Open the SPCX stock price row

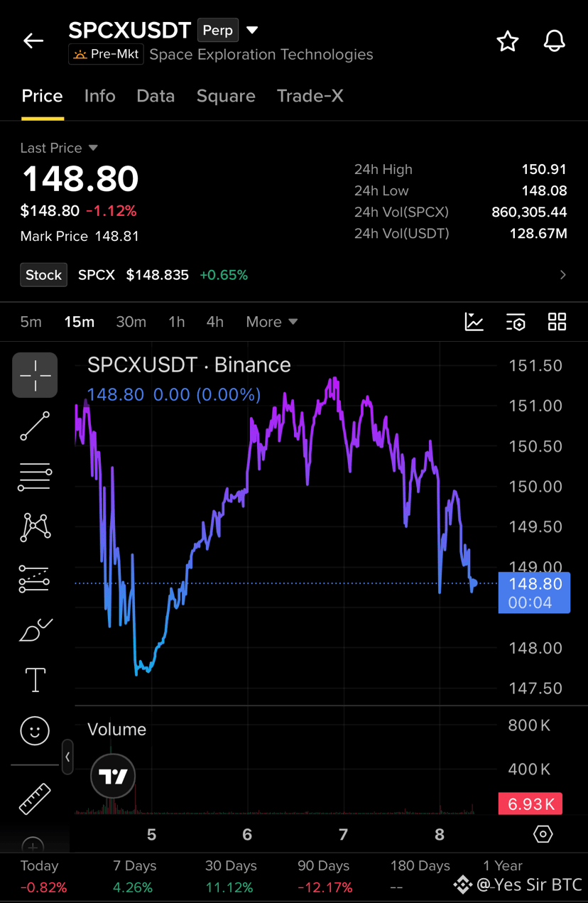tap(294, 275)
